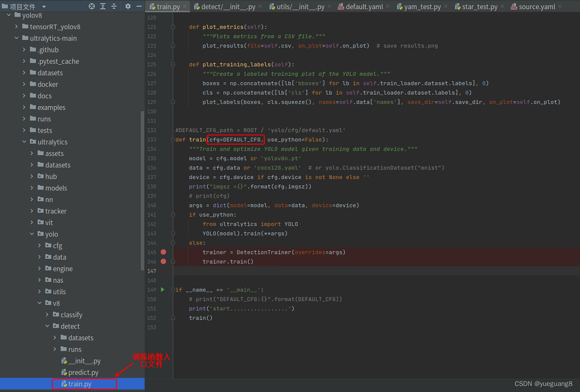580x392 pixels.
Task: Fold the train function at line 133
Action: [x=173, y=140]
